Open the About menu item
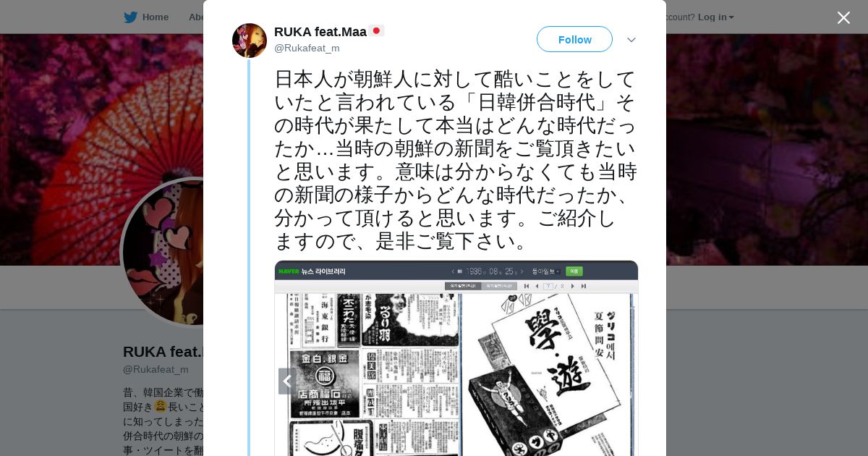 (197, 17)
